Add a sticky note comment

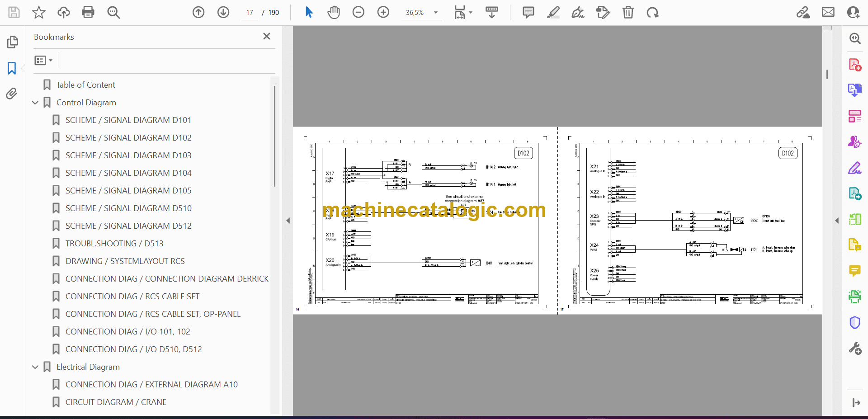tap(528, 12)
